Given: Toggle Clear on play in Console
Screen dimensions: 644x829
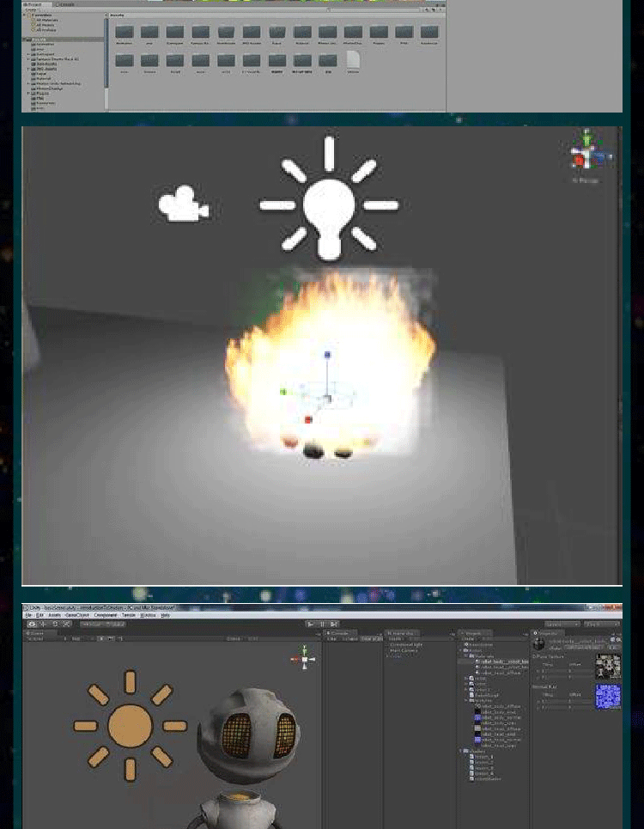Looking at the screenshot, I should 372,638.
